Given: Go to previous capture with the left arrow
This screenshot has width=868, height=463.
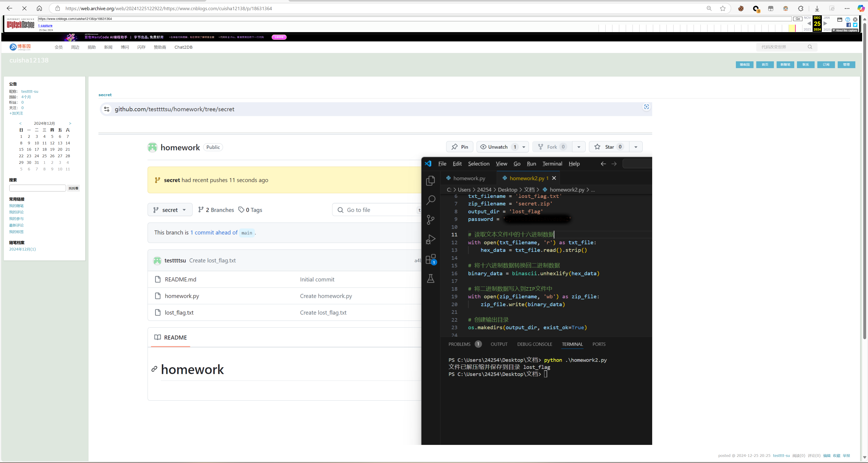Looking at the screenshot, I should point(809,24).
